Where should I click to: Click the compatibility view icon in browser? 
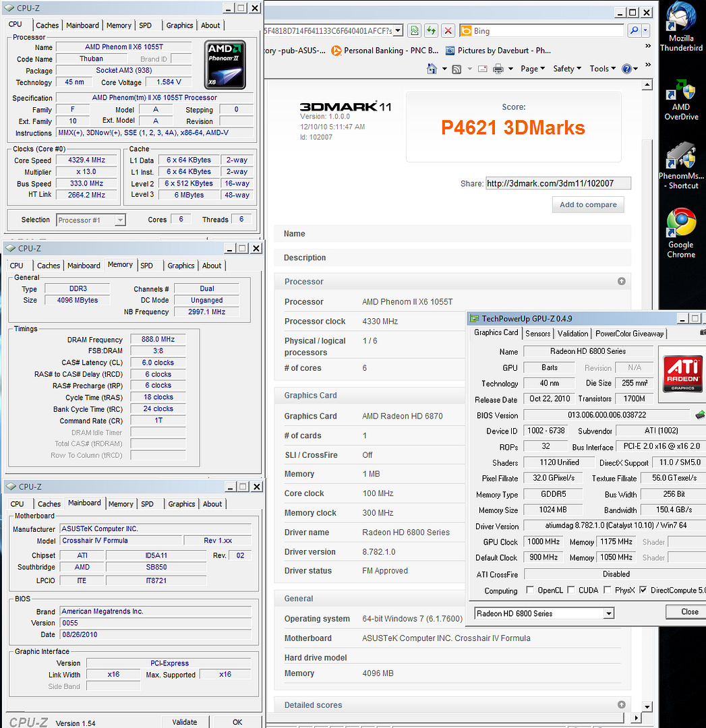(414, 30)
